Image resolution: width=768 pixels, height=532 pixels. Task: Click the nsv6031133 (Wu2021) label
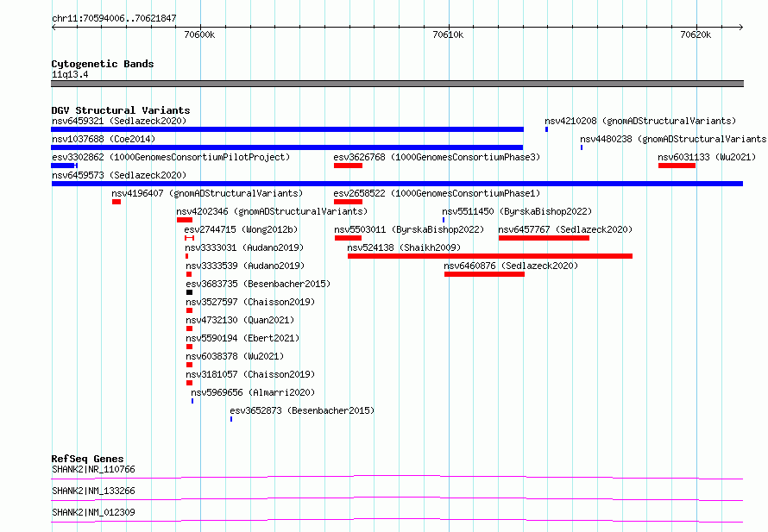coord(707,157)
